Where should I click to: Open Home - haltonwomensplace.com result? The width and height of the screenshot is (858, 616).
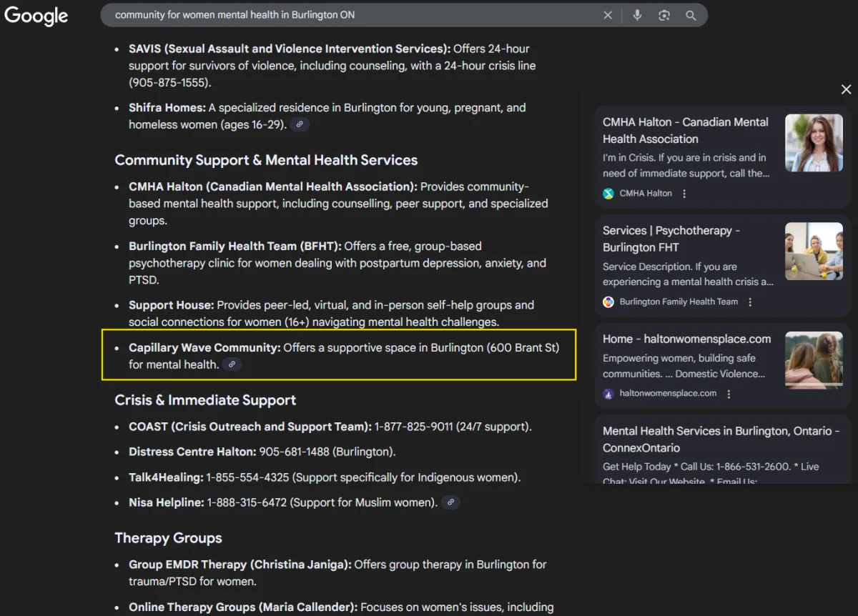686,339
